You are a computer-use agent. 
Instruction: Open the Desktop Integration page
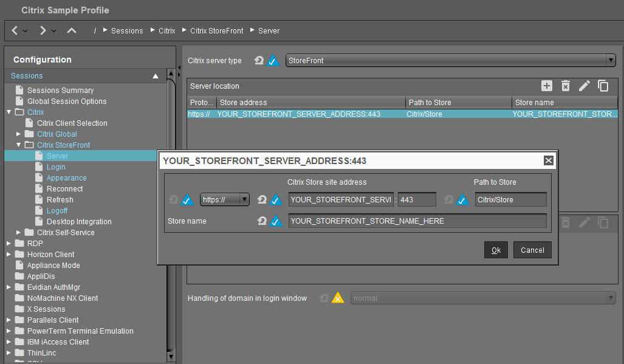(79, 222)
